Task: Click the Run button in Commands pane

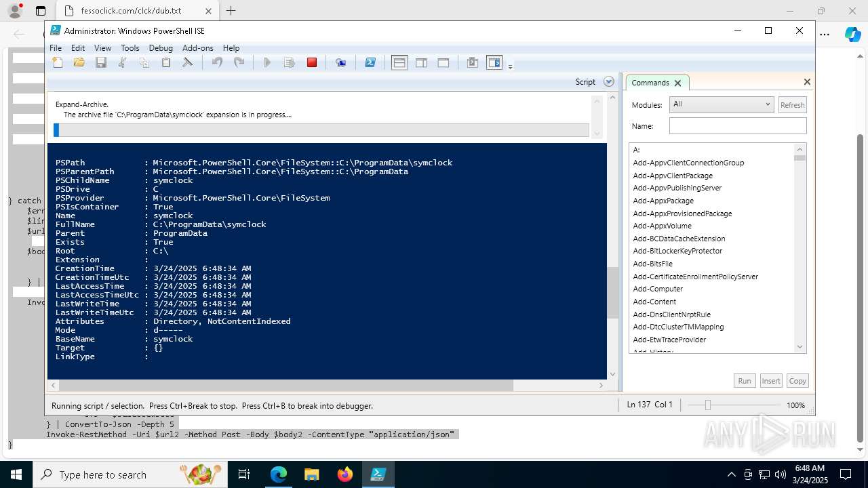Action: (x=745, y=381)
